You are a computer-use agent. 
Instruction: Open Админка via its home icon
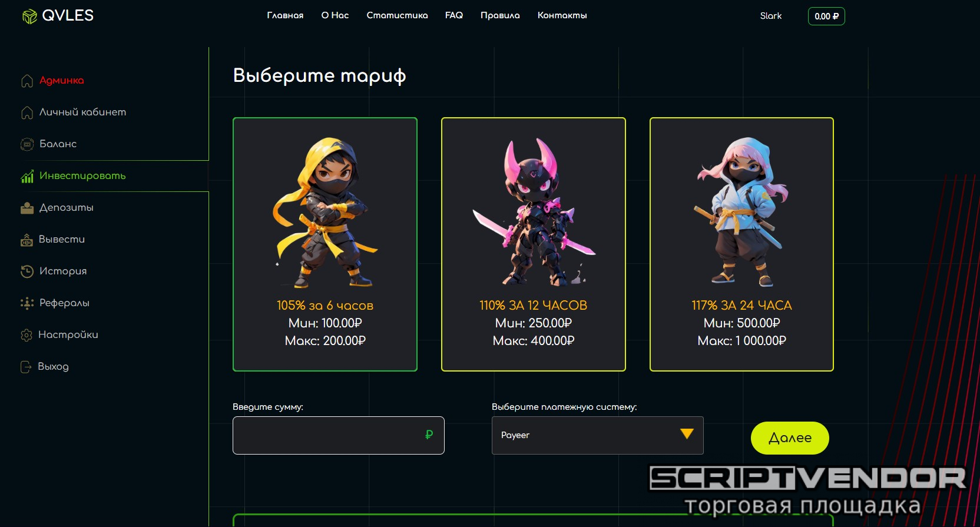[x=27, y=81]
